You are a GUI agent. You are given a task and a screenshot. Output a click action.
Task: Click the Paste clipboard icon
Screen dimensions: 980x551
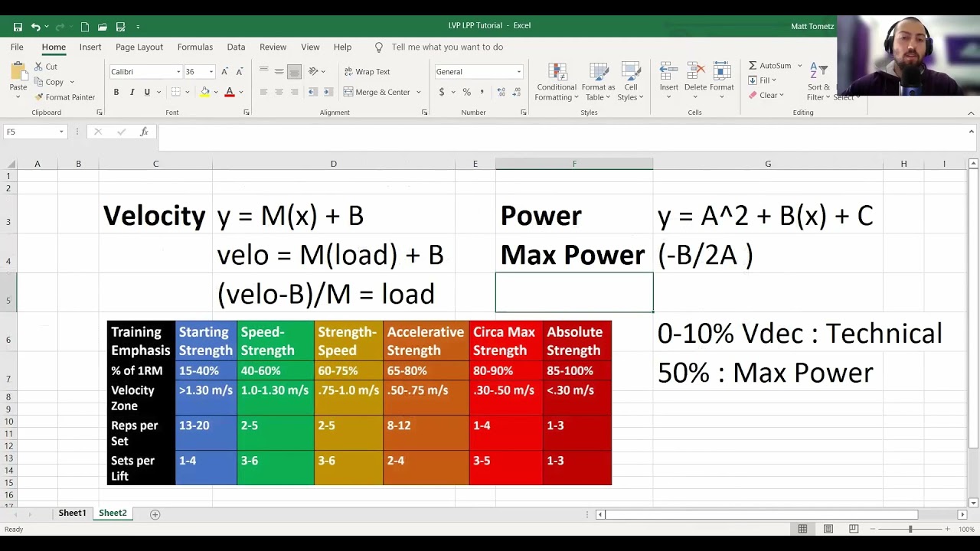[18, 73]
